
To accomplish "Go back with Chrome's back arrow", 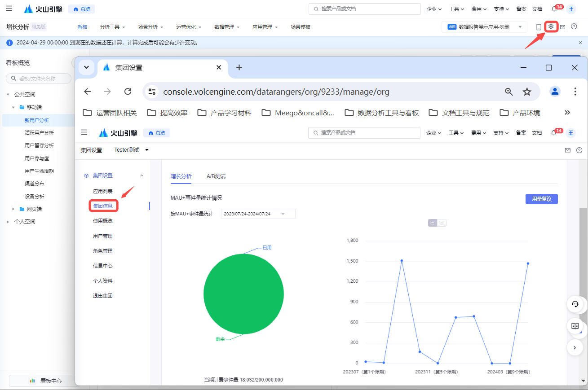I will pyautogui.click(x=88, y=92).
